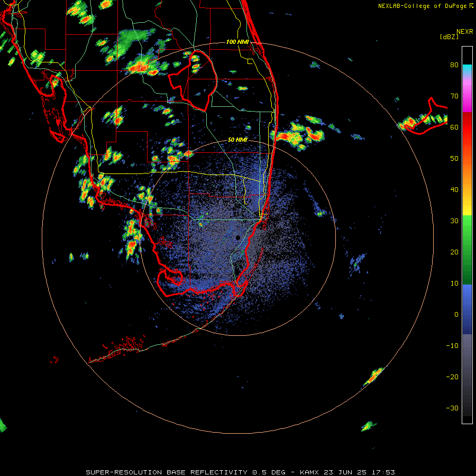The height and width of the screenshot is (476, 476).
Task: Select the 70 dBZ scale label
Action: (x=454, y=96)
